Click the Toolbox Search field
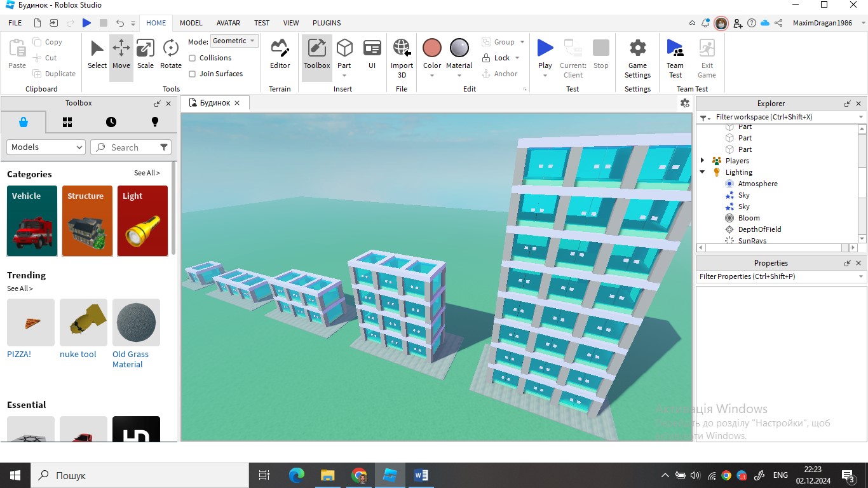 [x=131, y=147]
